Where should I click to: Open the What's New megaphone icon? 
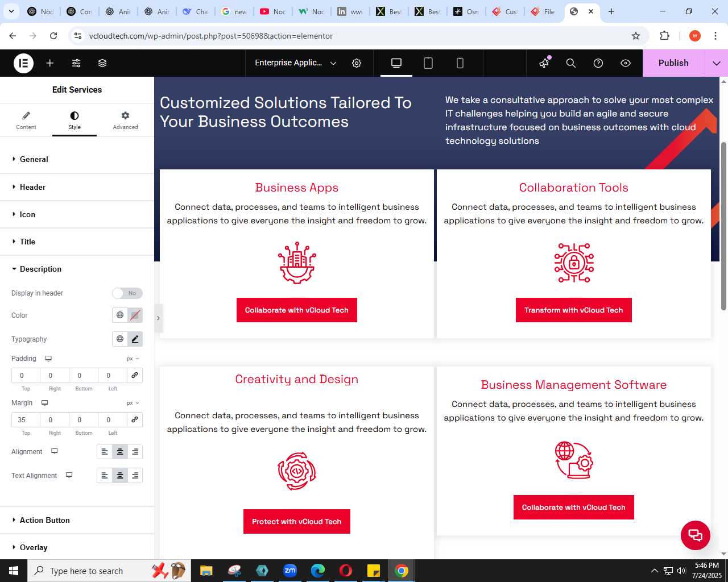[544, 63]
